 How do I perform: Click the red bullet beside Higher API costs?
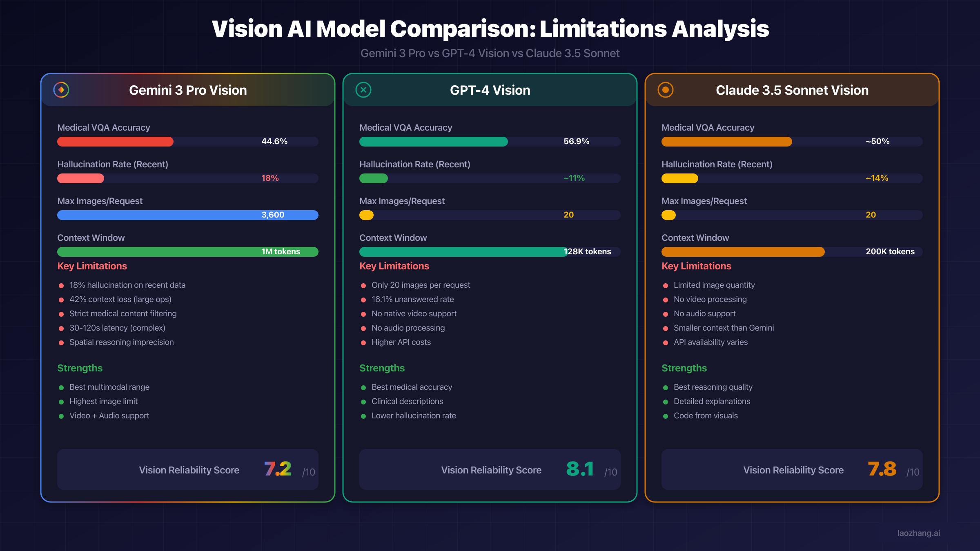[364, 342]
